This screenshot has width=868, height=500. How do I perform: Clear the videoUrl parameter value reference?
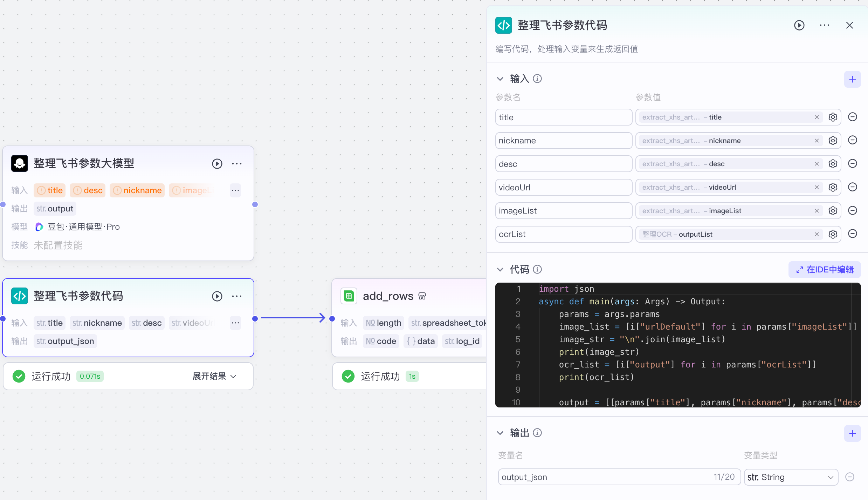pyautogui.click(x=817, y=187)
